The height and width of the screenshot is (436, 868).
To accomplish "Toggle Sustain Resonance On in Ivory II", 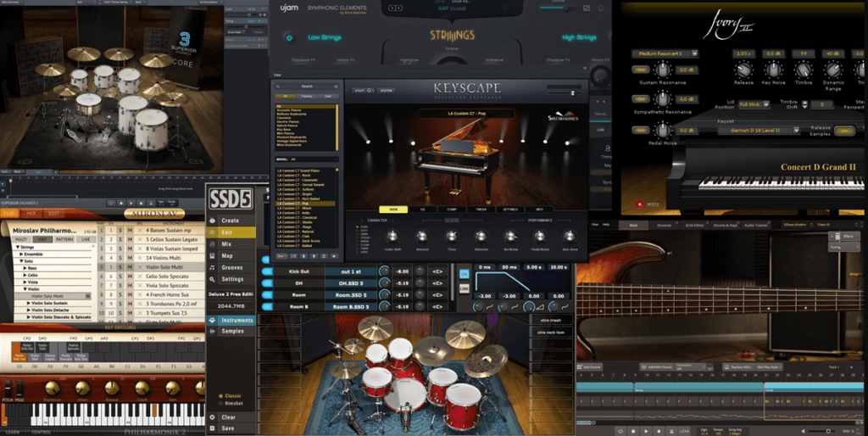I will click(x=641, y=70).
